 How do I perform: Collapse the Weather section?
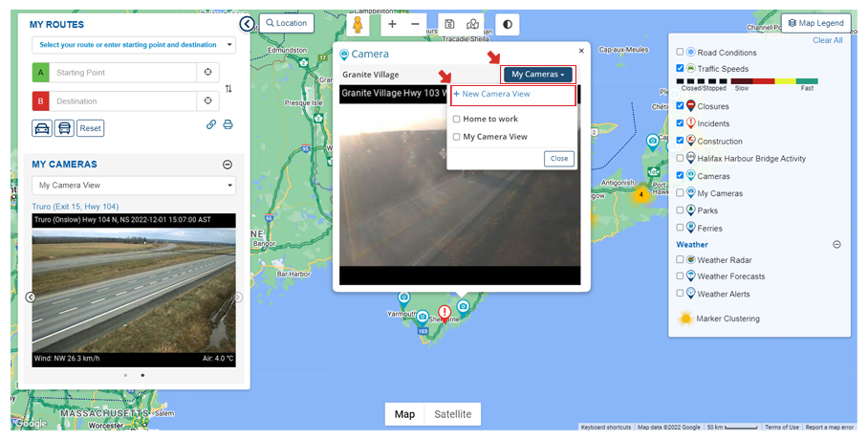click(x=836, y=245)
